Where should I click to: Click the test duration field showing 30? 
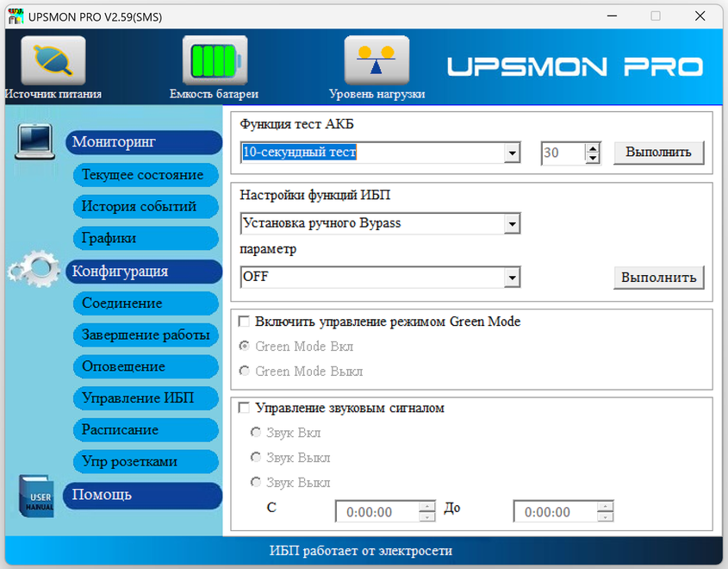[x=563, y=153]
